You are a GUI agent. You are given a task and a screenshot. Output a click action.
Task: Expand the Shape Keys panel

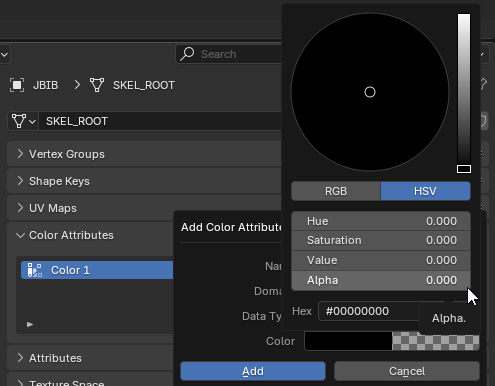[20, 181]
